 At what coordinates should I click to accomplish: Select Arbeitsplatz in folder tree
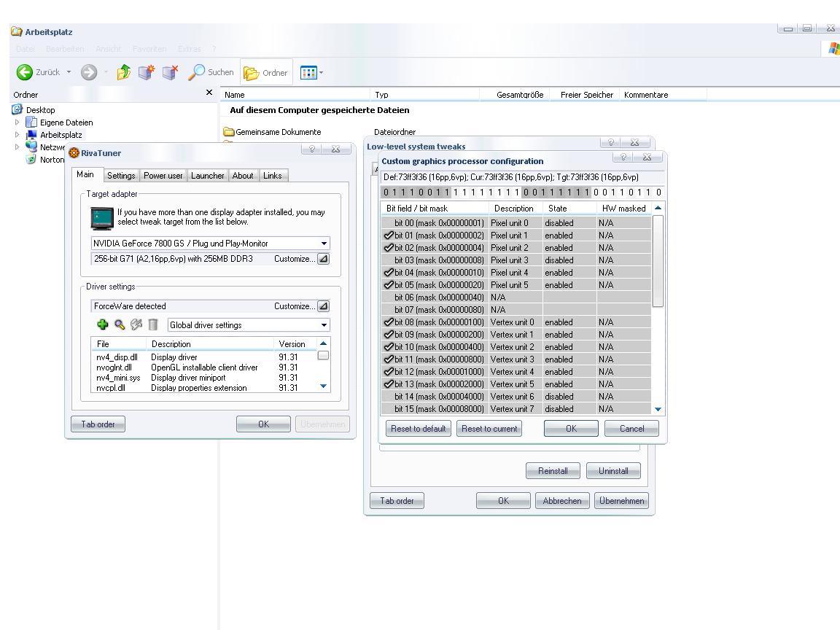(x=61, y=135)
